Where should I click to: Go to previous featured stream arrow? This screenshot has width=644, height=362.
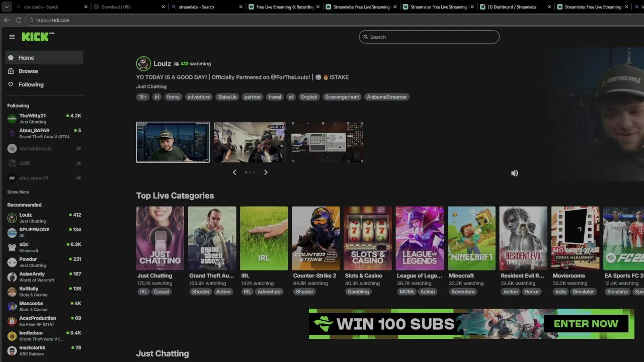(x=234, y=172)
